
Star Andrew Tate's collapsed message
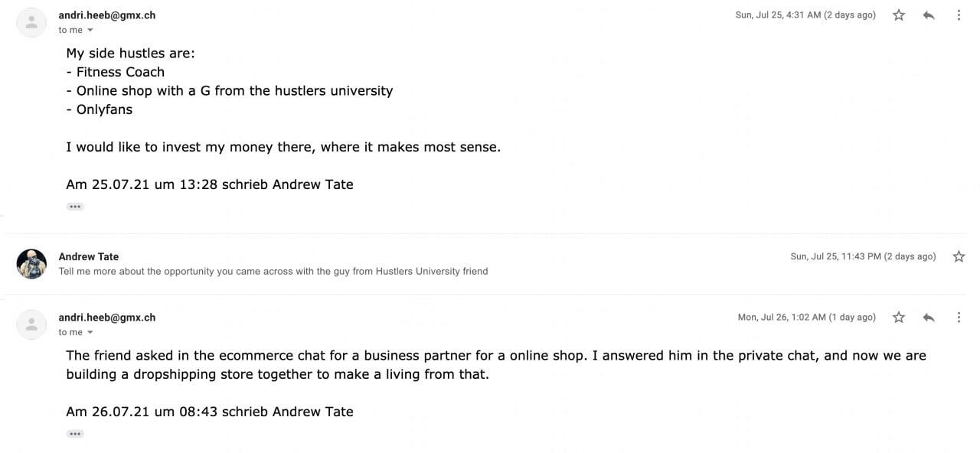(959, 257)
